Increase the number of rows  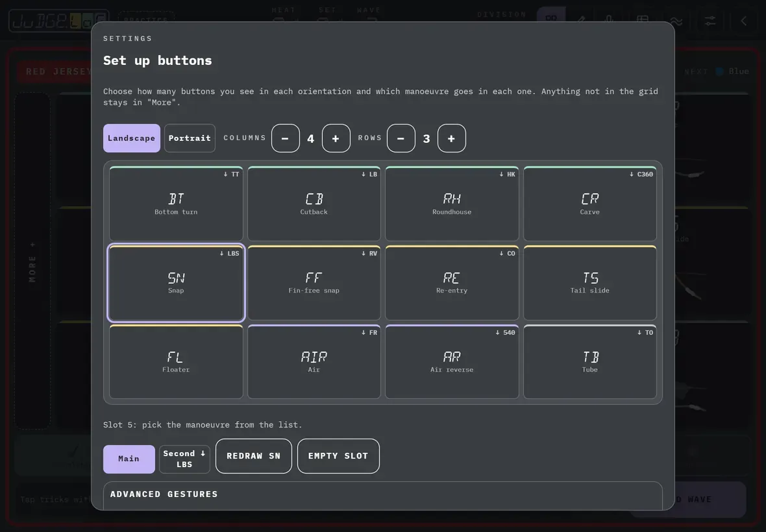pos(452,138)
